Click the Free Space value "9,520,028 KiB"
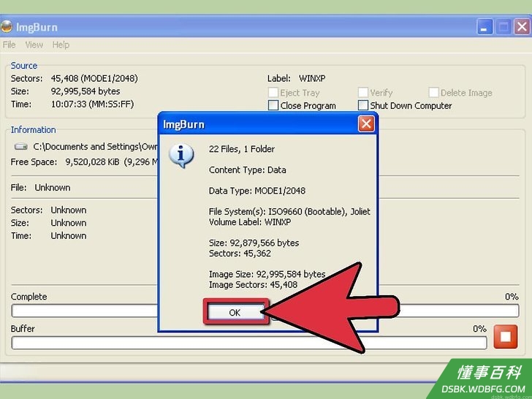Screen dimensions: 532x399 coord(92,161)
